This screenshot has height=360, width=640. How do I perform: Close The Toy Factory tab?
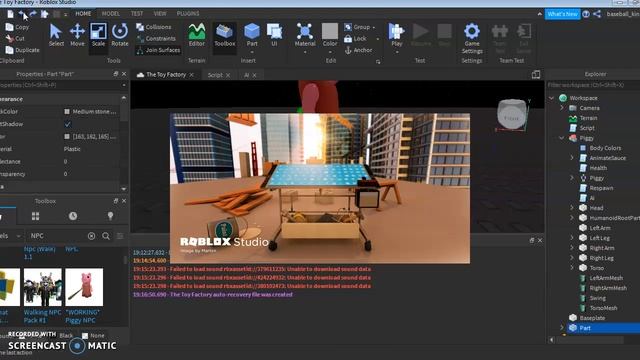pyautogui.click(x=191, y=75)
